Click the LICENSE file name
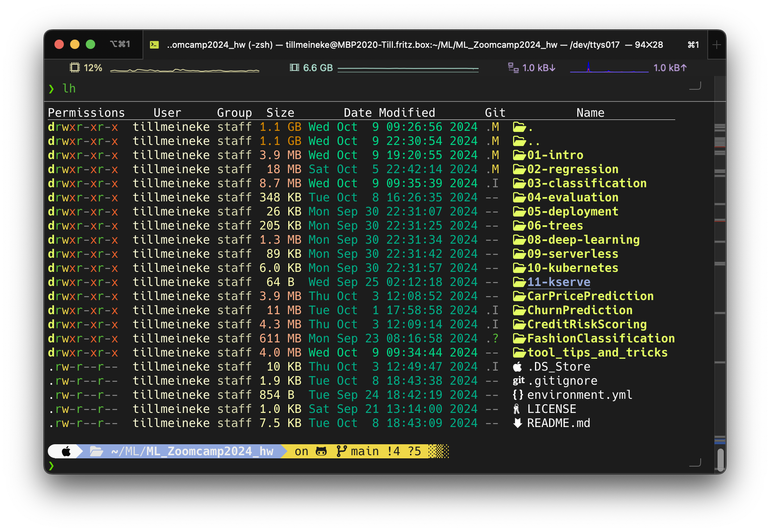This screenshot has height=532, width=770. (551, 409)
